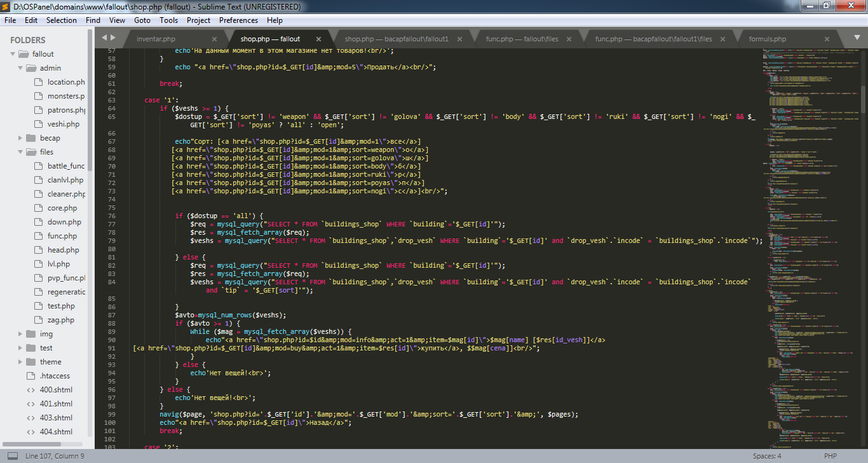Collapse the admin folder

coord(22,68)
